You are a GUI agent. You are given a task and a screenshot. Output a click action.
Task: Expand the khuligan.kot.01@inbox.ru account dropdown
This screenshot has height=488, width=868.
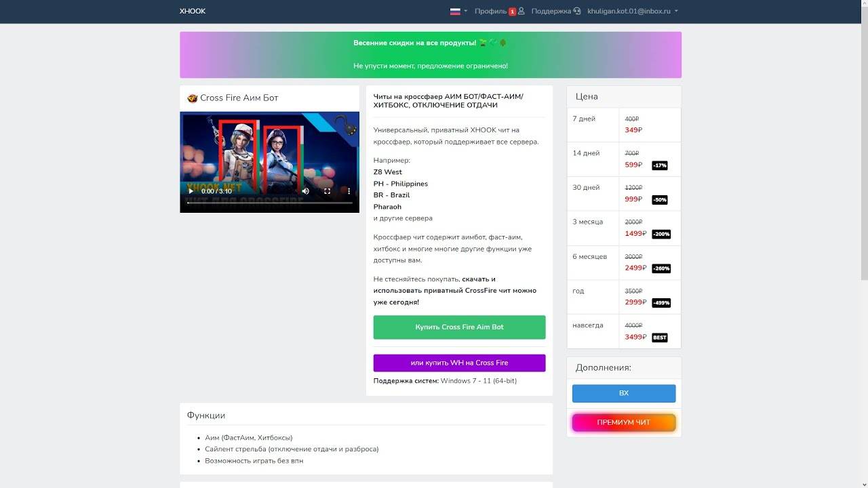(633, 11)
